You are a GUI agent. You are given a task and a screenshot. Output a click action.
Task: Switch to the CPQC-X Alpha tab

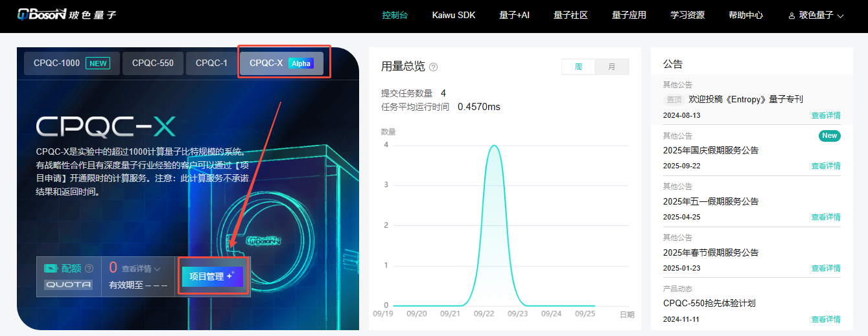(281, 63)
